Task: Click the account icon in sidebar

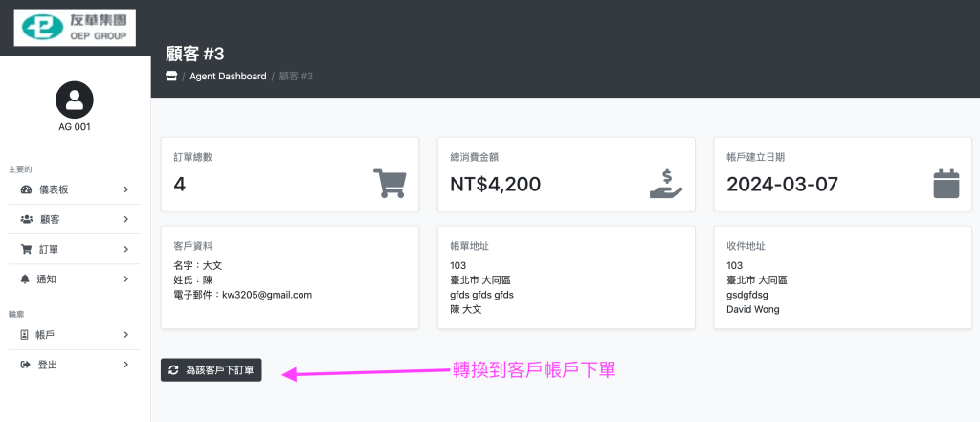Action: click(x=26, y=335)
